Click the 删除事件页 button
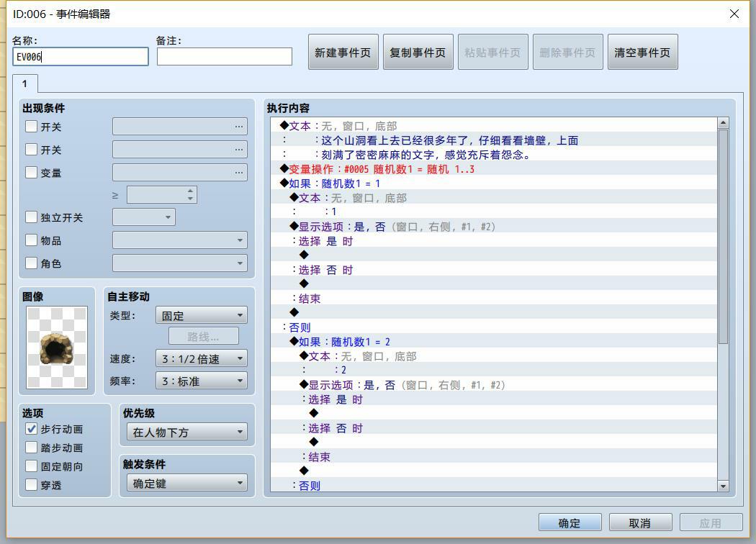This screenshot has height=544, width=756. click(x=568, y=52)
